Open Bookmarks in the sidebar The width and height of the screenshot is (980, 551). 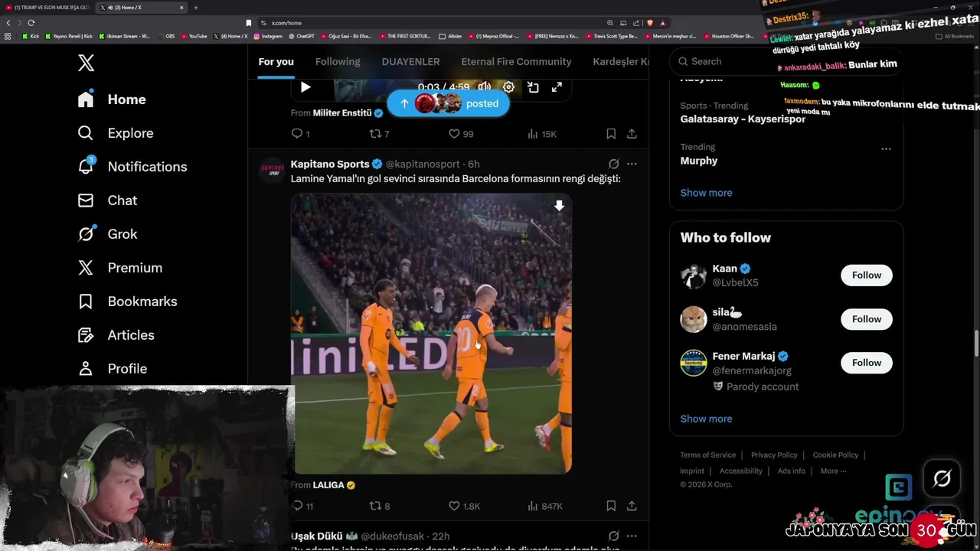[x=127, y=302]
